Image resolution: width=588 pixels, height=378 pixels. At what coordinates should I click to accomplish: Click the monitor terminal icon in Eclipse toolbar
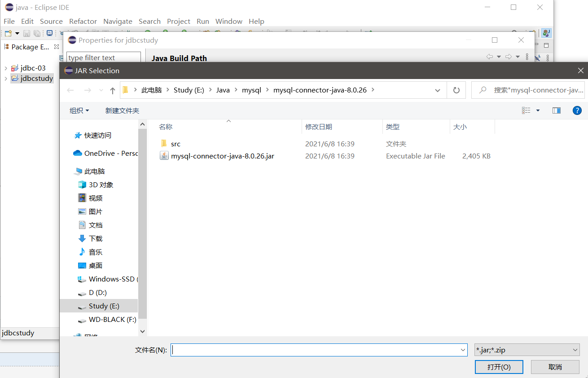[x=49, y=33]
